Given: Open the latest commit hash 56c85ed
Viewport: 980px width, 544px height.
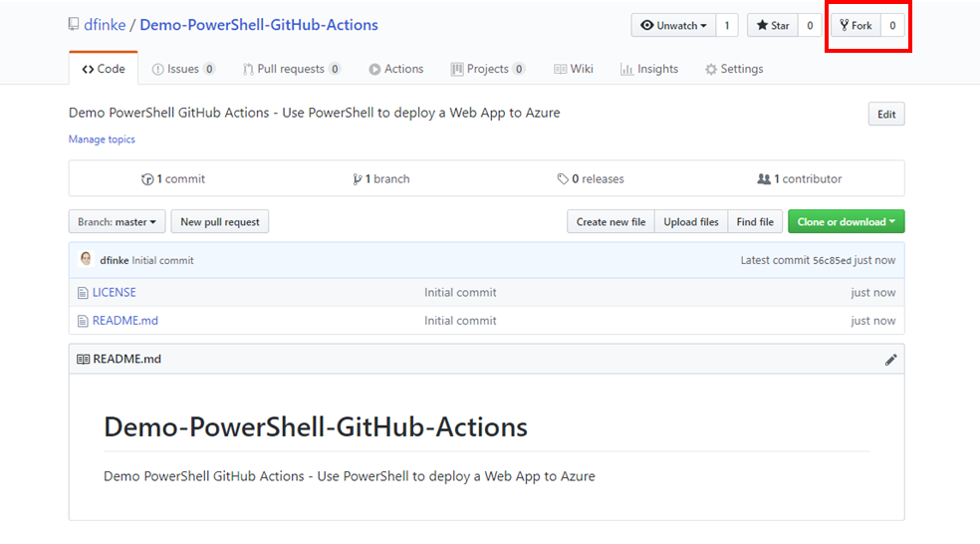Looking at the screenshot, I should tap(832, 260).
